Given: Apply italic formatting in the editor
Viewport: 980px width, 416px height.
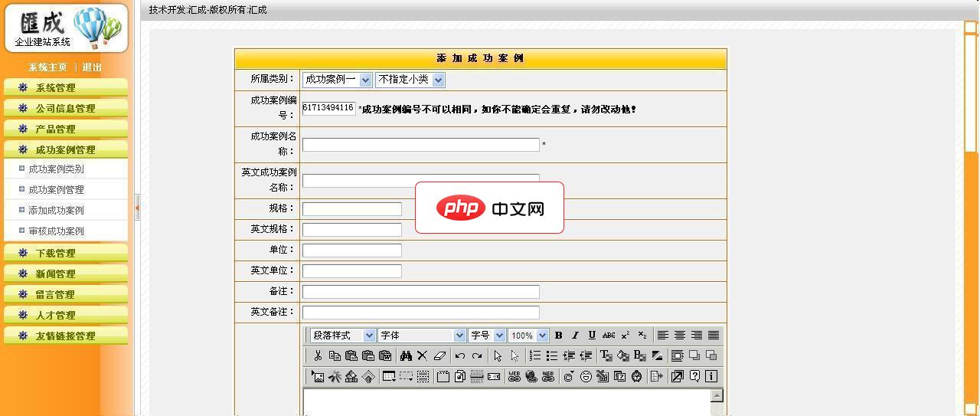Looking at the screenshot, I should point(575,335).
